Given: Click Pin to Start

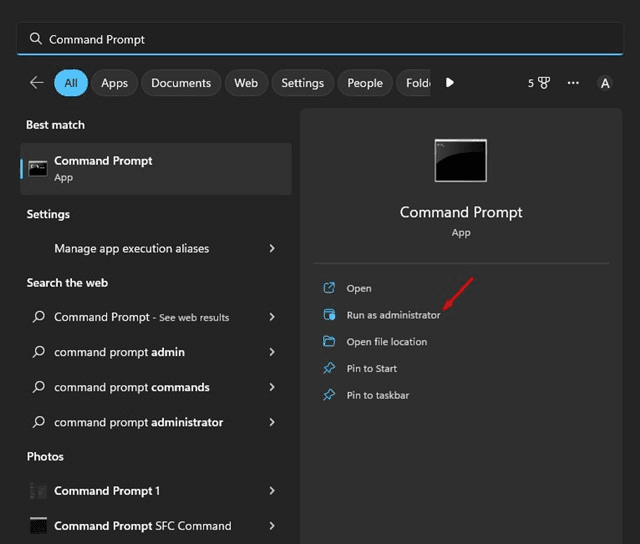Looking at the screenshot, I should (371, 369).
